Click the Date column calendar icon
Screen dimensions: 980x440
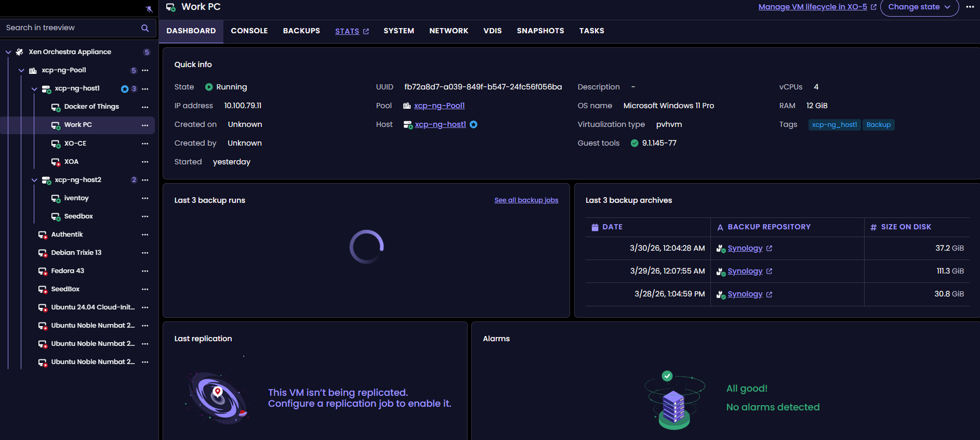595,227
